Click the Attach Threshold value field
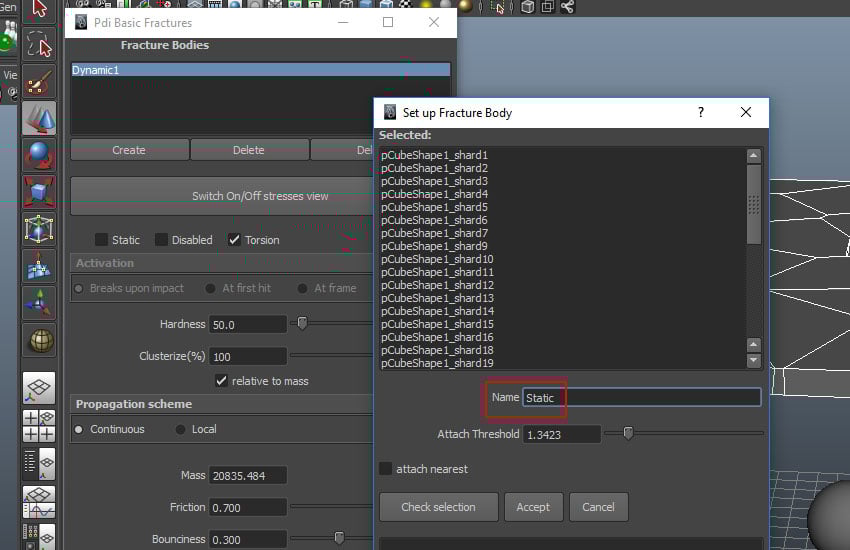The height and width of the screenshot is (550, 850). point(562,434)
